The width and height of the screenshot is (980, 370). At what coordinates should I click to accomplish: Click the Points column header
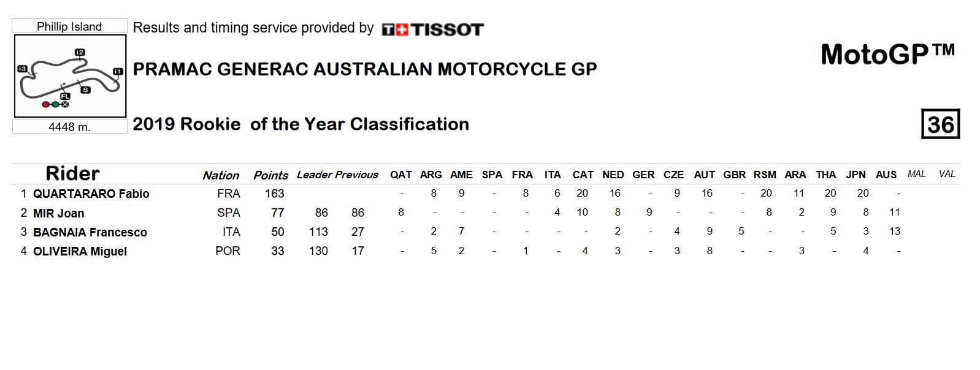pyautogui.click(x=270, y=175)
